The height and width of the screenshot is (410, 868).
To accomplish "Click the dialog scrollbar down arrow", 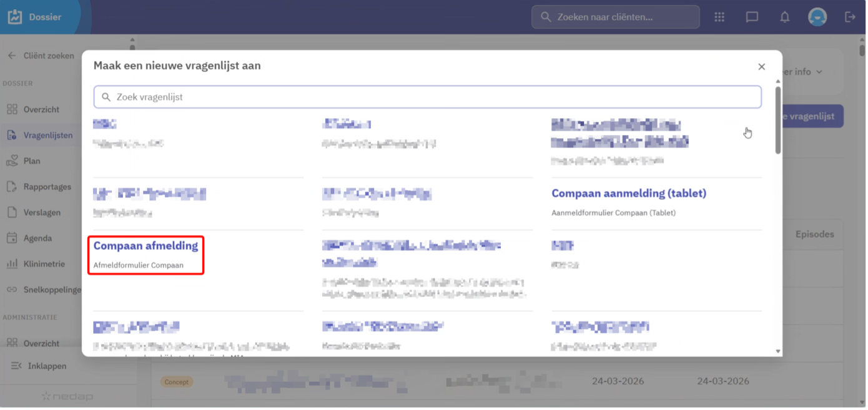I will (x=778, y=351).
